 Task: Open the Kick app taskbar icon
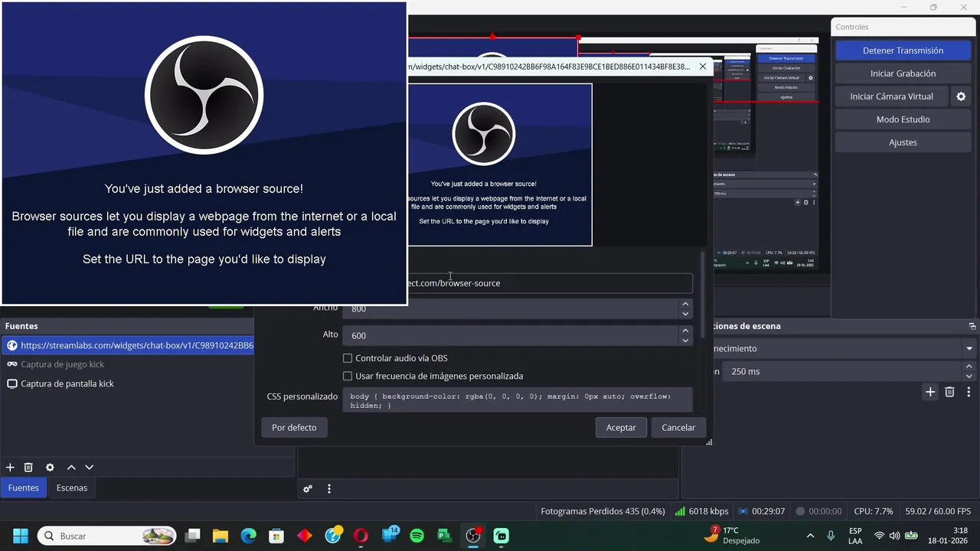pos(501,536)
